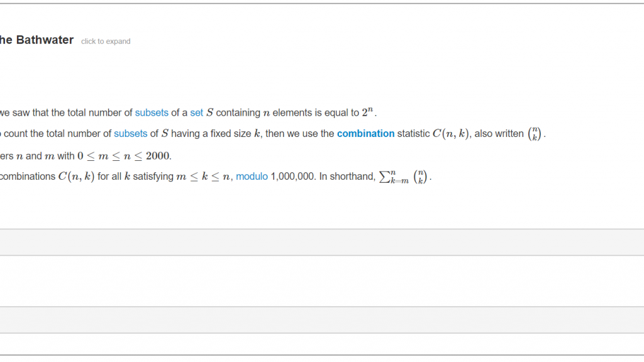Screen dimensions: 644x362
Task: Open the bold "combination" link
Action: pyautogui.click(x=365, y=134)
